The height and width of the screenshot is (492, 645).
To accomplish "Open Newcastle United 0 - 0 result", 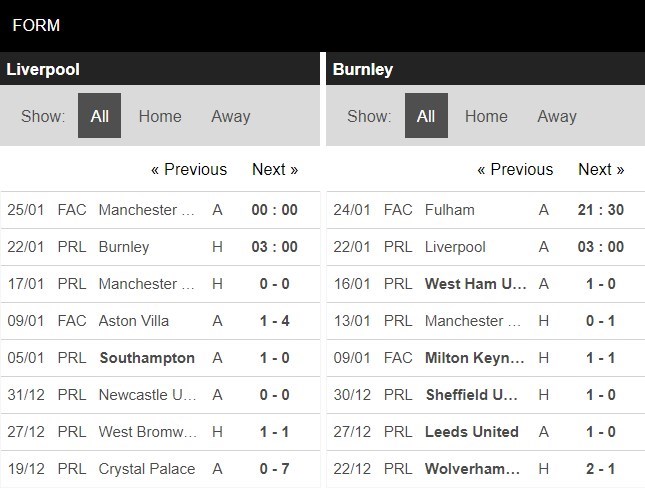I will click(x=160, y=395).
